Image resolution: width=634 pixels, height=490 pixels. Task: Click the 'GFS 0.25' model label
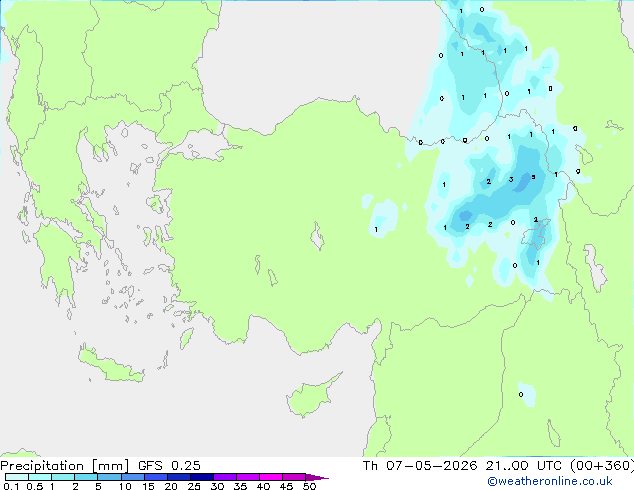click(169, 466)
